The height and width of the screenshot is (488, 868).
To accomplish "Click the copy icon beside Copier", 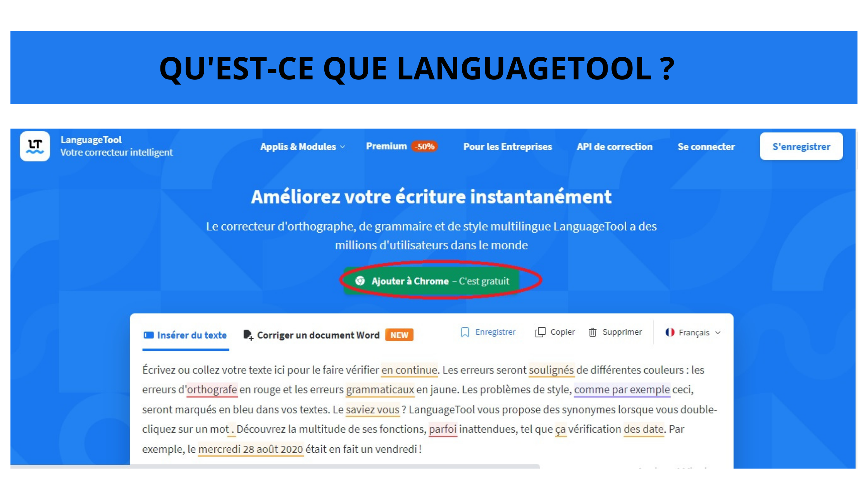I will (x=540, y=332).
